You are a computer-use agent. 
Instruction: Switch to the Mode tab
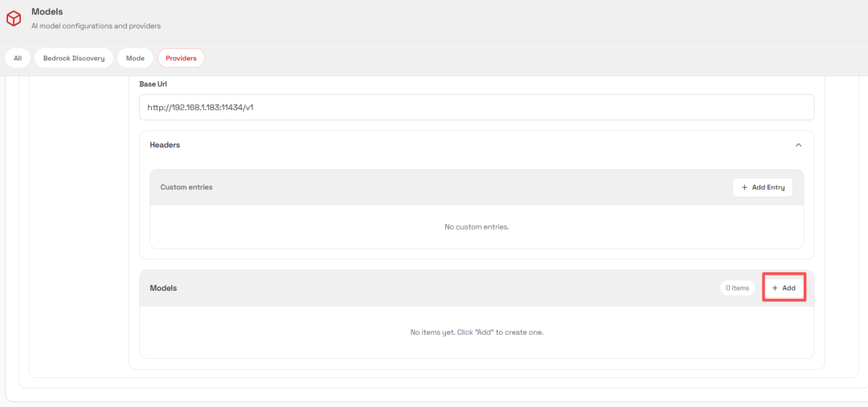pyautogui.click(x=135, y=58)
